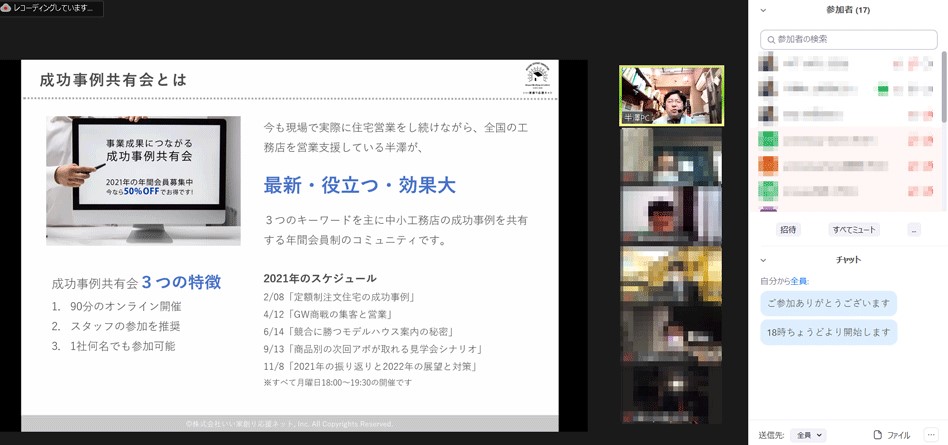This screenshot has width=948, height=445.
Task: Toggle video icon for the fourth participant
Action: pyautogui.click(x=926, y=139)
